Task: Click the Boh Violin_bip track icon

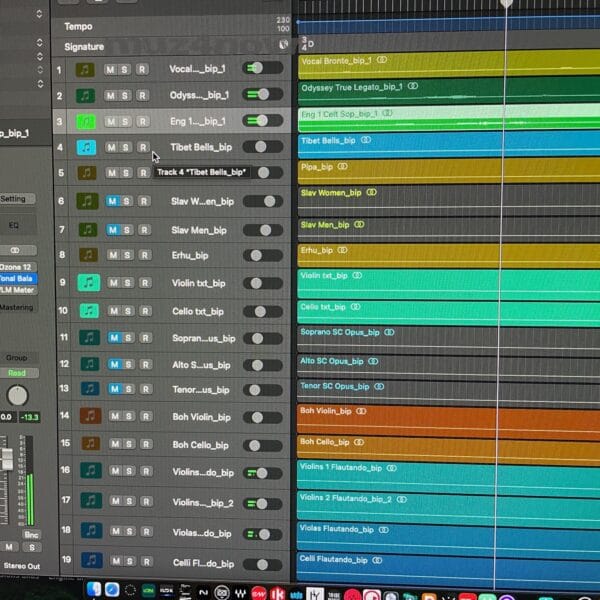Action: (90, 416)
